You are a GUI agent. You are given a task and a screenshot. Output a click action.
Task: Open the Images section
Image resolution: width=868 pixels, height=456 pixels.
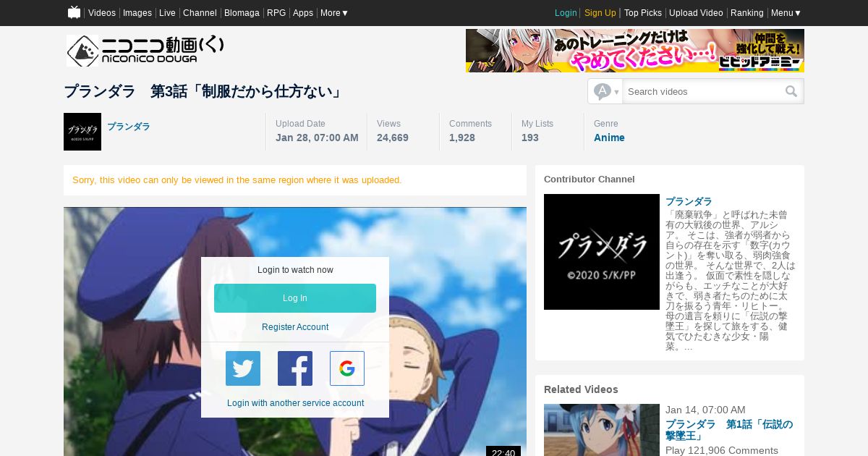point(137,13)
